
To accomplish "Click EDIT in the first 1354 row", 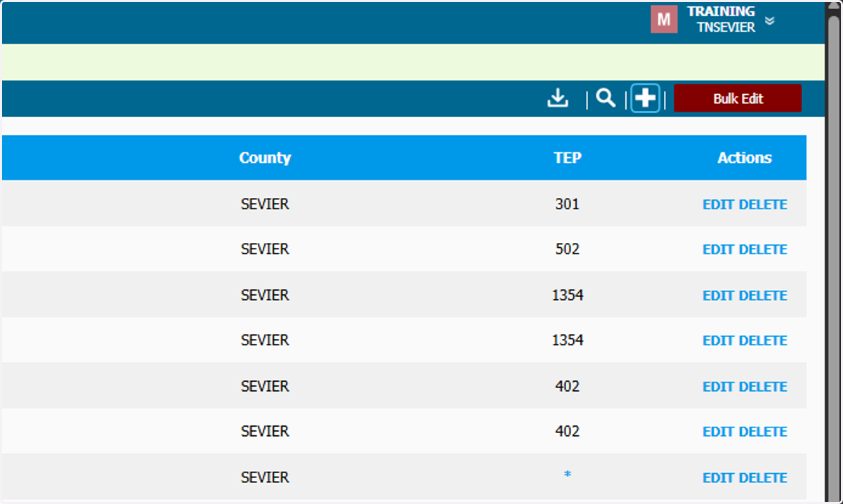I will pyautogui.click(x=719, y=296).
